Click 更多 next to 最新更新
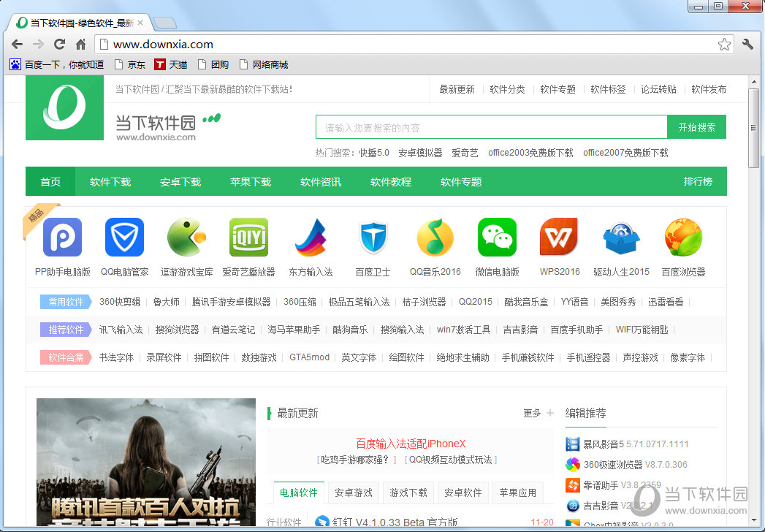This screenshot has width=765, height=532. [x=532, y=414]
